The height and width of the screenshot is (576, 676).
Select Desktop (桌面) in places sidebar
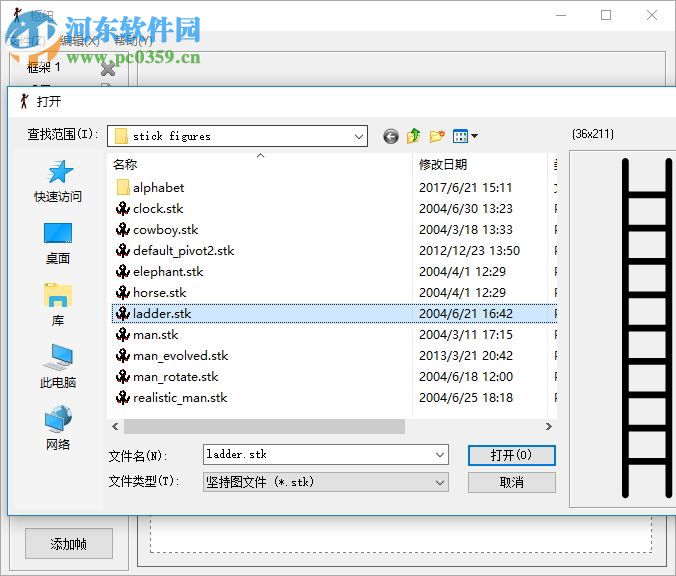(x=58, y=243)
